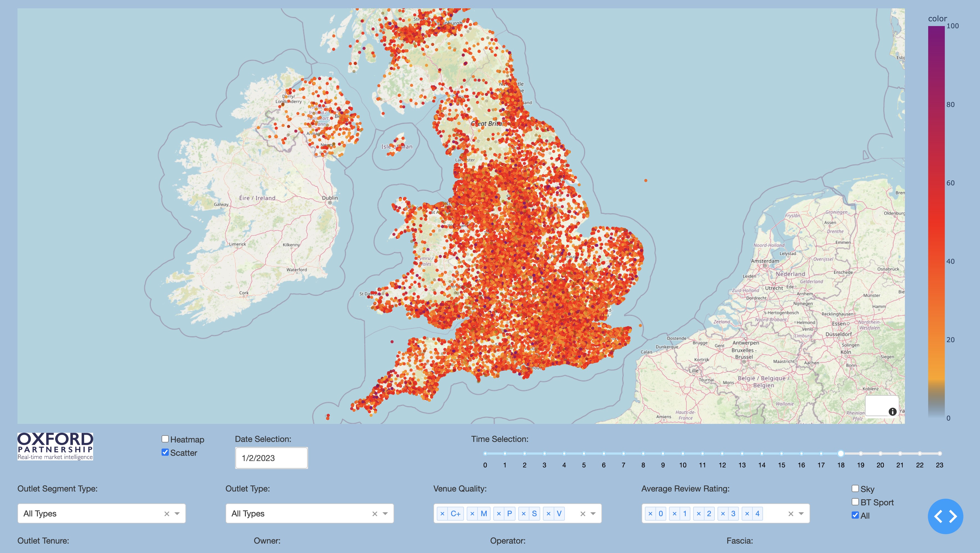Click the Waterford label on the map
This screenshot has width=980, height=553.
click(x=296, y=270)
